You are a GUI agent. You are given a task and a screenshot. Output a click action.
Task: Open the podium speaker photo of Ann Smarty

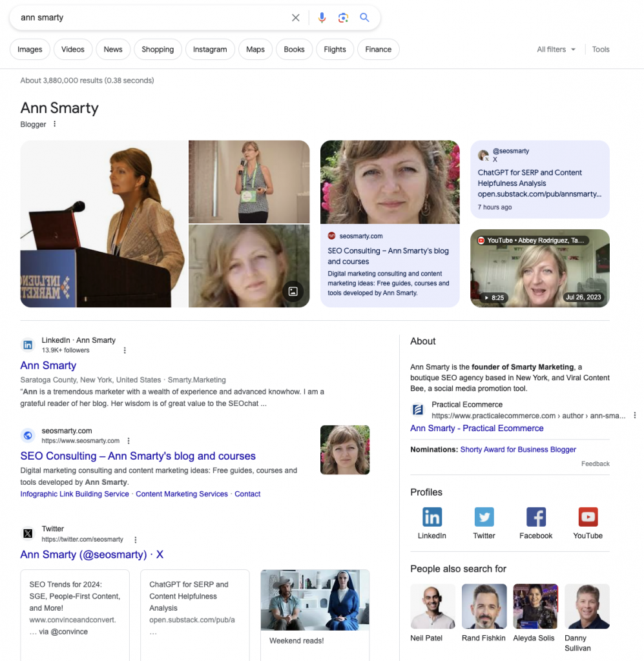coord(104,224)
